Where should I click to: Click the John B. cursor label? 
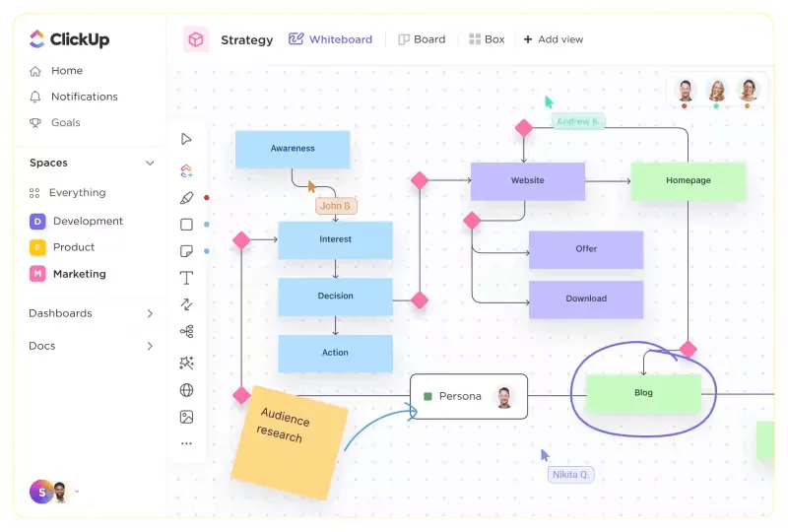point(336,206)
